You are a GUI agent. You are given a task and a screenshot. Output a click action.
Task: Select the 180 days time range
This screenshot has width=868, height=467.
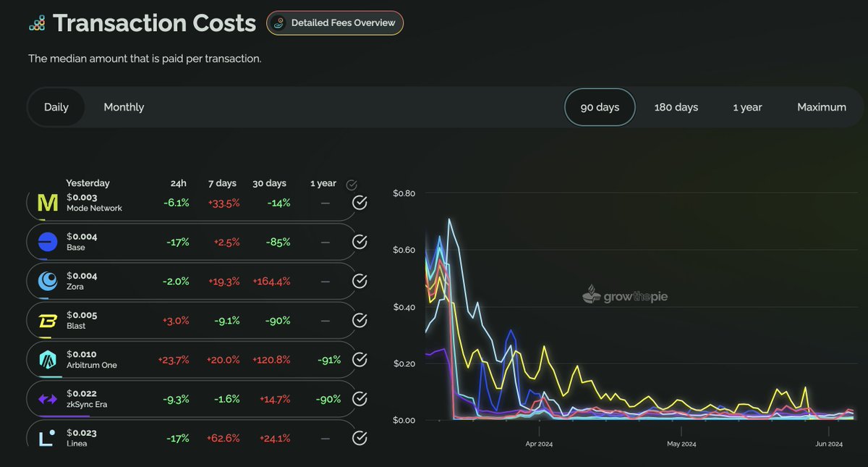tap(676, 106)
